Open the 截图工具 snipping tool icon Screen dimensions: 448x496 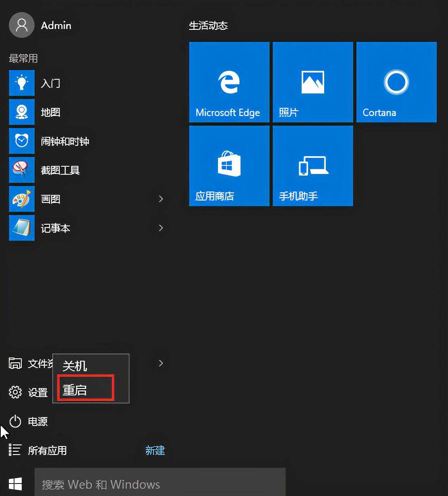tap(22, 170)
